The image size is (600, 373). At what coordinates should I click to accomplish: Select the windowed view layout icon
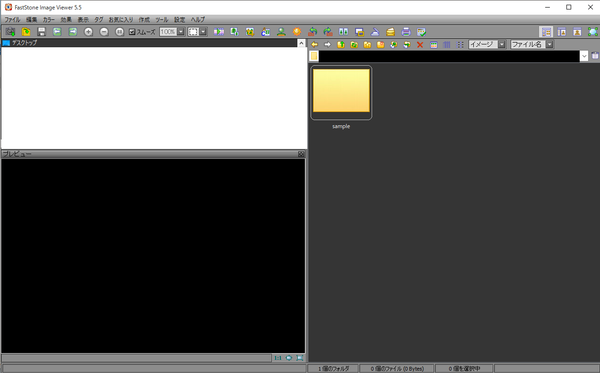[562, 32]
